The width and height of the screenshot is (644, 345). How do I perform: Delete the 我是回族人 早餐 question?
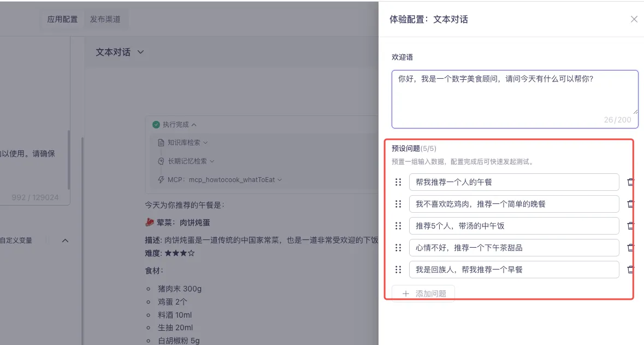[630, 270]
